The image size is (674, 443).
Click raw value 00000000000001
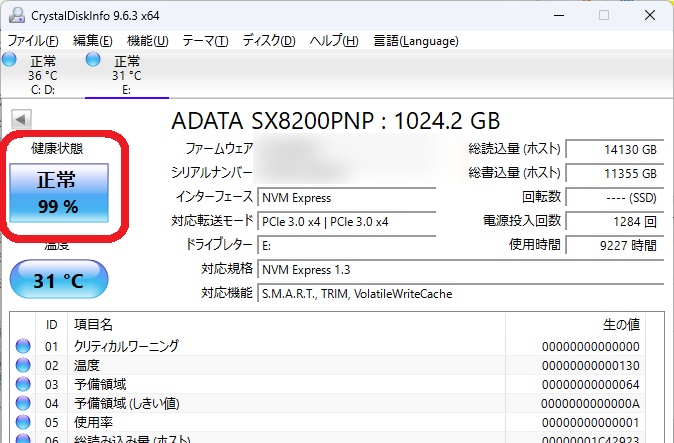[591, 422]
